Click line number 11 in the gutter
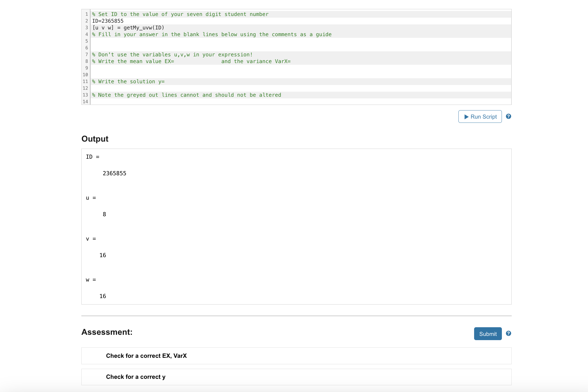Viewport: 588px width, 392px height. (x=85, y=82)
